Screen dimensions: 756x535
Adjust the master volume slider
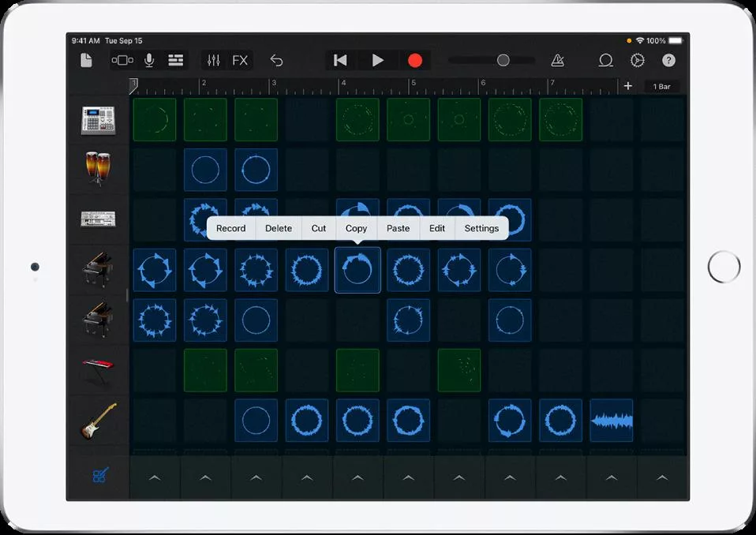503,60
